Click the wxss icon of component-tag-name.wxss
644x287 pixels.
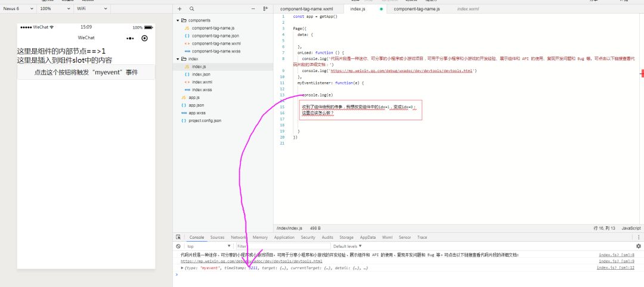[x=187, y=51]
